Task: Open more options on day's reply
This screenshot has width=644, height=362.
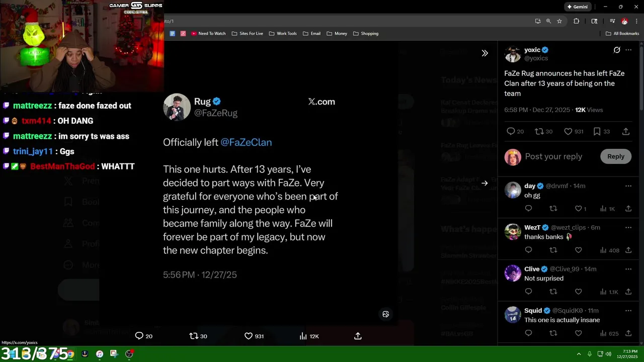Action: (628, 186)
